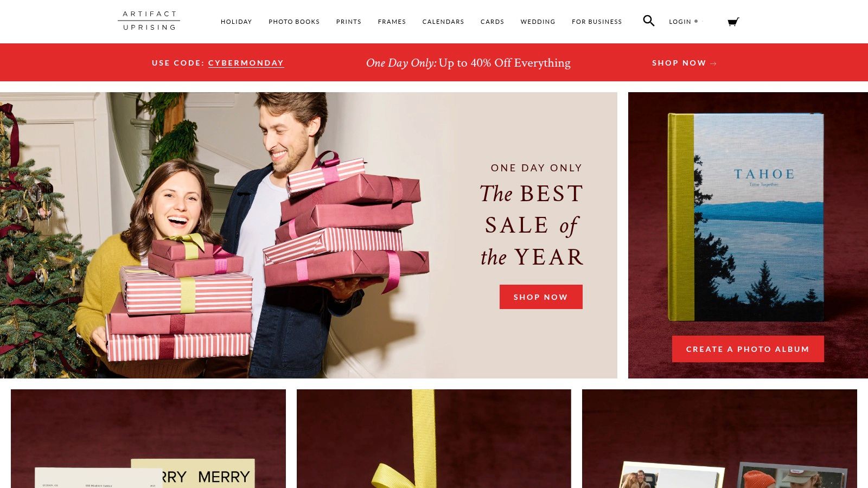
Task: Open the Frames navigation item
Action: pos(392,22)
